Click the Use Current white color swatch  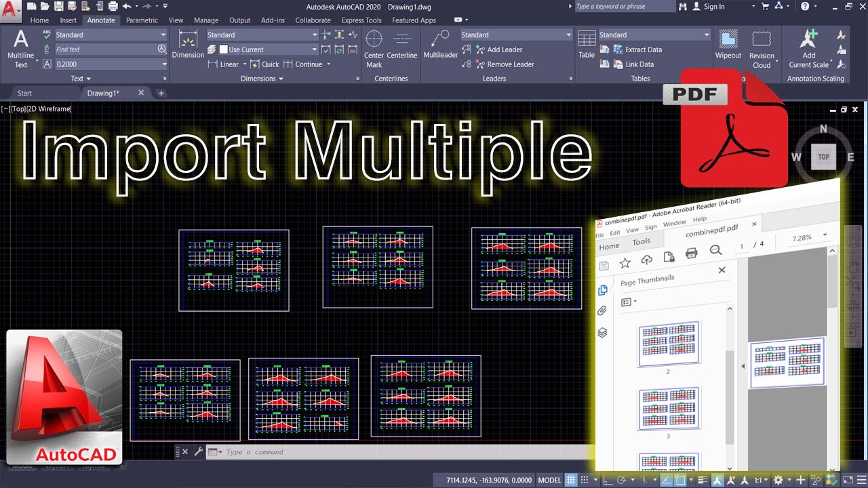224,49
